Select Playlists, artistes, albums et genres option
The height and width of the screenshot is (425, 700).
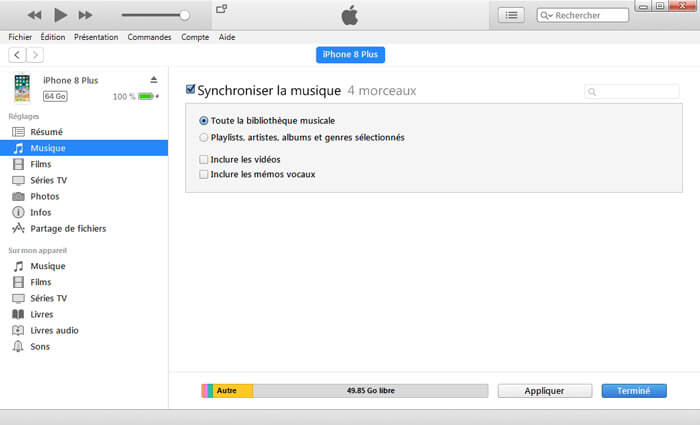(x=204, y=138)
